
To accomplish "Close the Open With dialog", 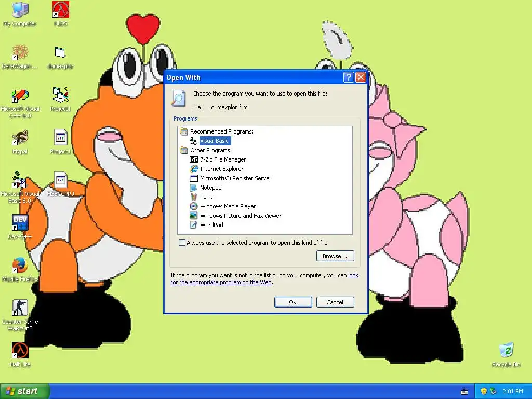I will pyautogui.click(x=361, y=77).
